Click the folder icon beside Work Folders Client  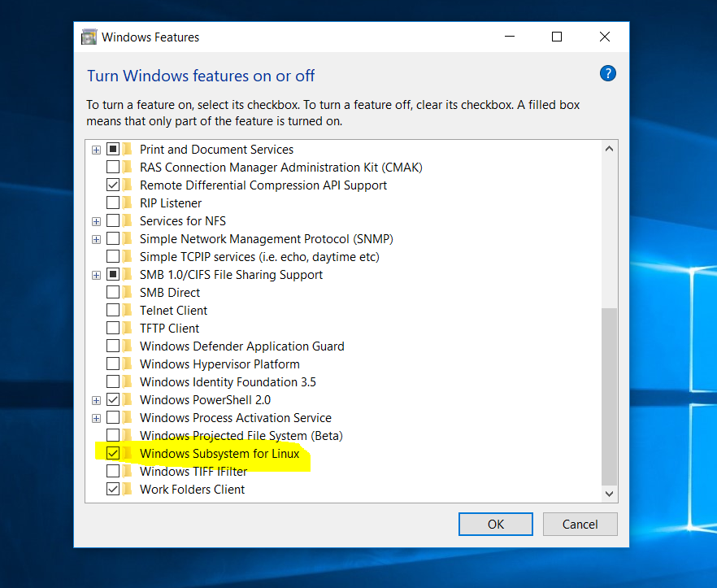coord(128,489)
